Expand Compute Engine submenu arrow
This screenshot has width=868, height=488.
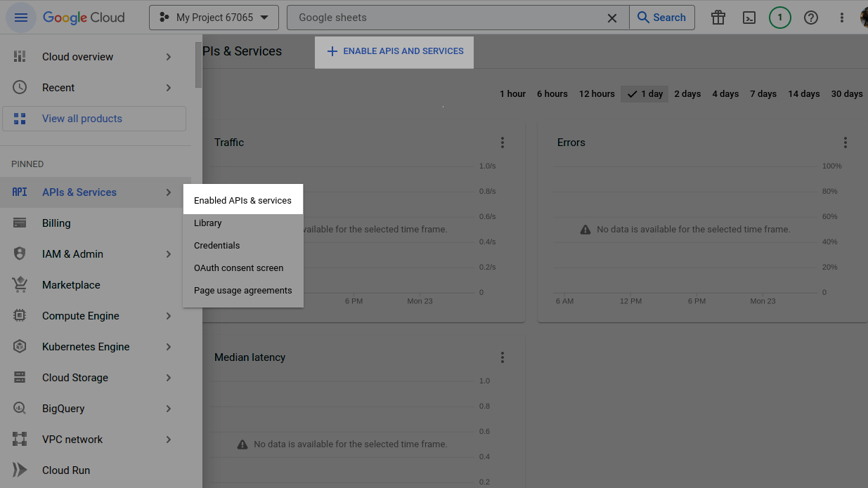click(x=169, y=316)
